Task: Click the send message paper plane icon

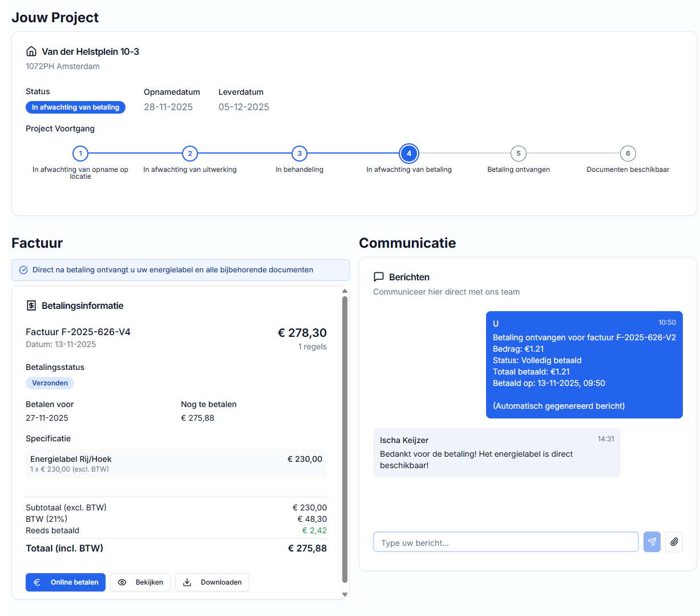Action: [x=652, y=542]
